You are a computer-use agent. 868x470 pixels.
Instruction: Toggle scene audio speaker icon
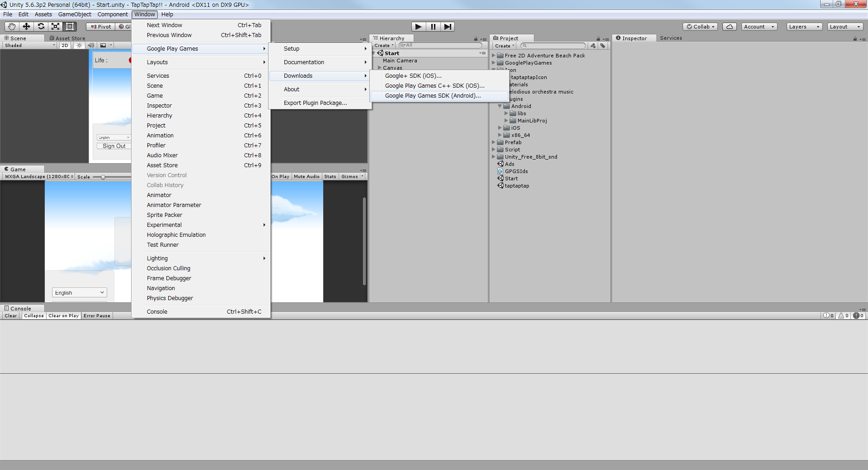91,45
